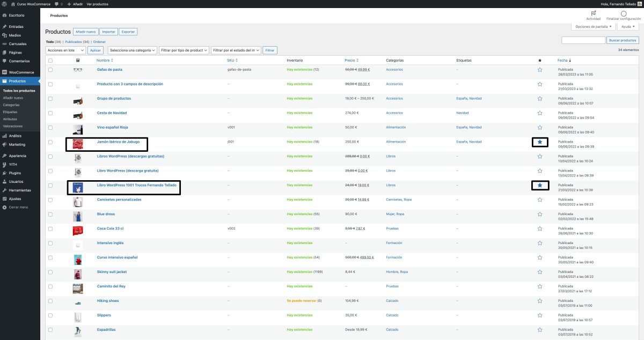This screenshot has height=340, width=644.
Task: Open the "Hiking shoes" product link
Action: coord(108,301)
